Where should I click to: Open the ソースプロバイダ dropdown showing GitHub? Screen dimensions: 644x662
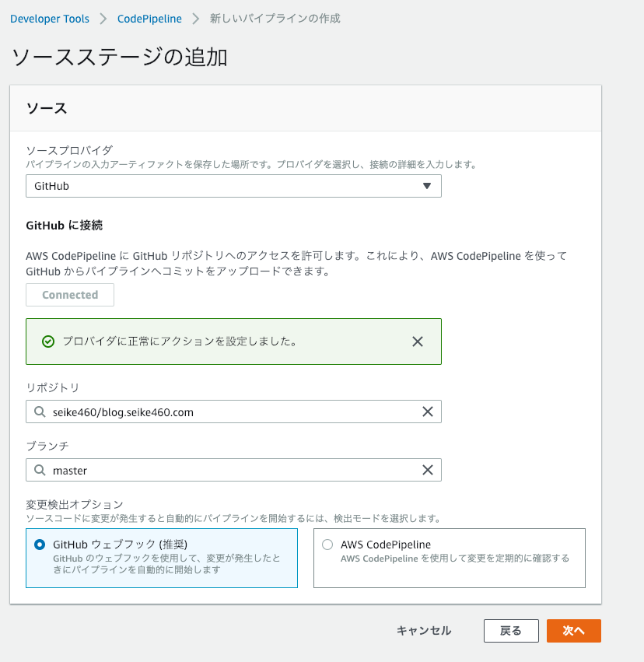click(x=233, y=186)
